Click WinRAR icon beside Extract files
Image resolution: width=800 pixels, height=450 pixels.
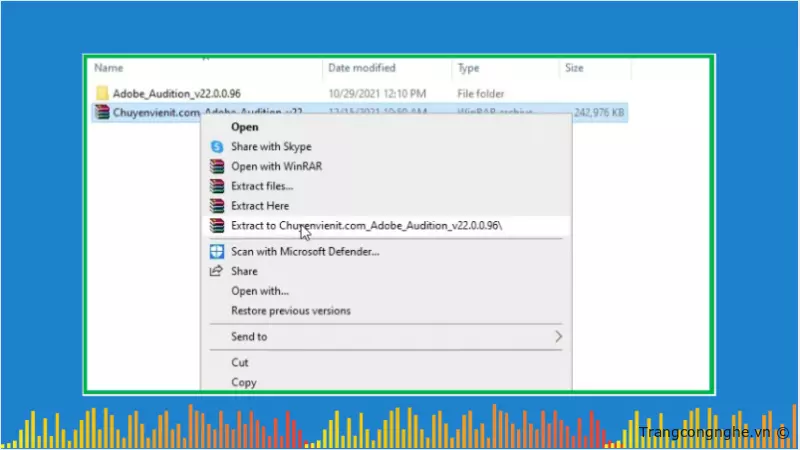pyautogui.click(x=215, y=186)
